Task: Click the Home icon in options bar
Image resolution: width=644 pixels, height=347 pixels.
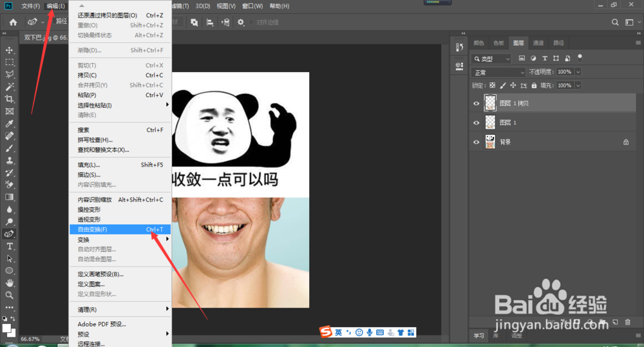Action: point(13,22)
